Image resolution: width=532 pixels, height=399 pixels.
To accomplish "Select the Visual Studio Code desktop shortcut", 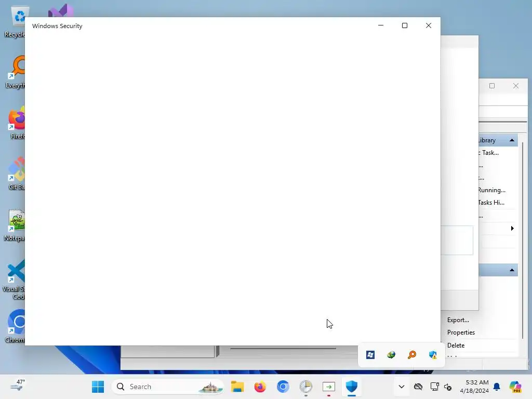I will (x=15, y=280).
